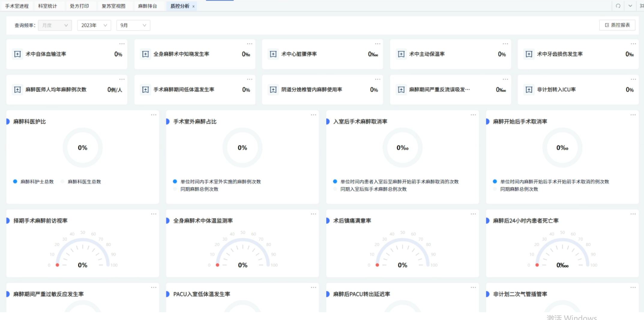Expand the 术中自体血输注率 card icon
The height and width of the screenshot is (320, 644).
(x=17, y=54)
